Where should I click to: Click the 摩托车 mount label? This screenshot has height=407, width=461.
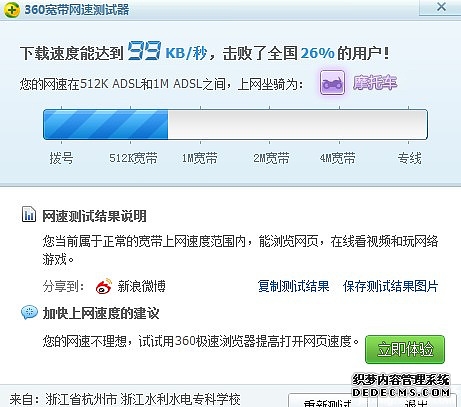click(375, 82)
